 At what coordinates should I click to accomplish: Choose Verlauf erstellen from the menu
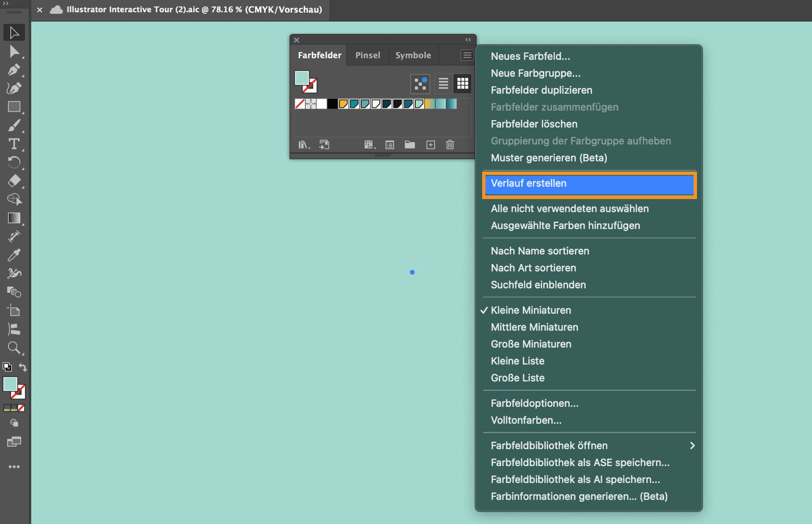click(x=529, y=183)
